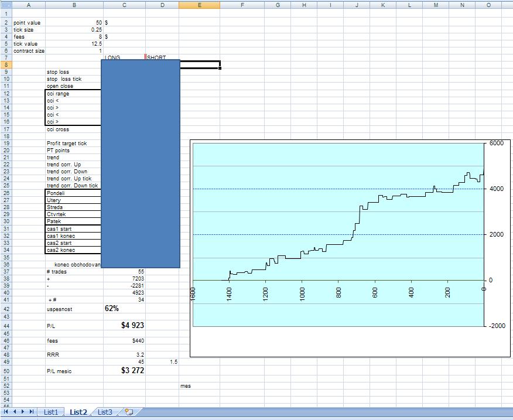Click the 'trend corr. Down tick' cell

click(74, 186)
